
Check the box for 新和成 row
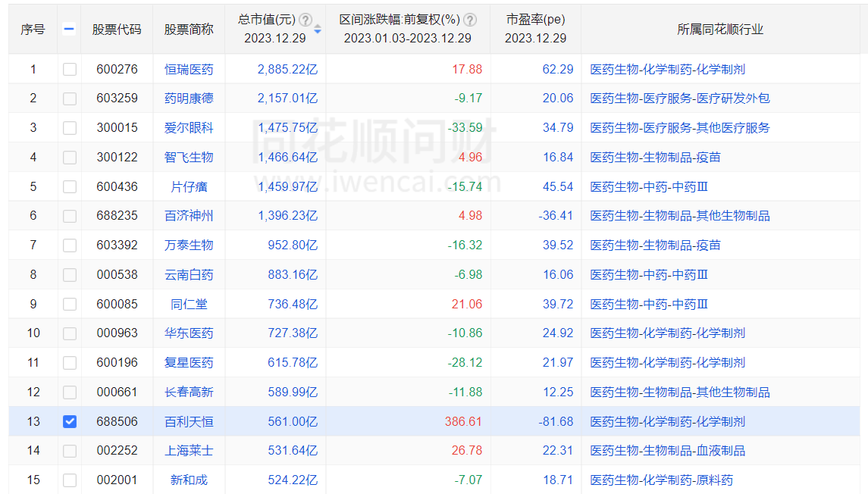pyautogui.click(x=70, y=480)
